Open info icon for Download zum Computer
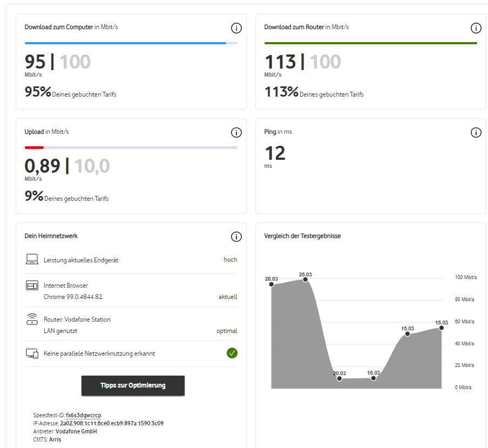 (236, 28)
